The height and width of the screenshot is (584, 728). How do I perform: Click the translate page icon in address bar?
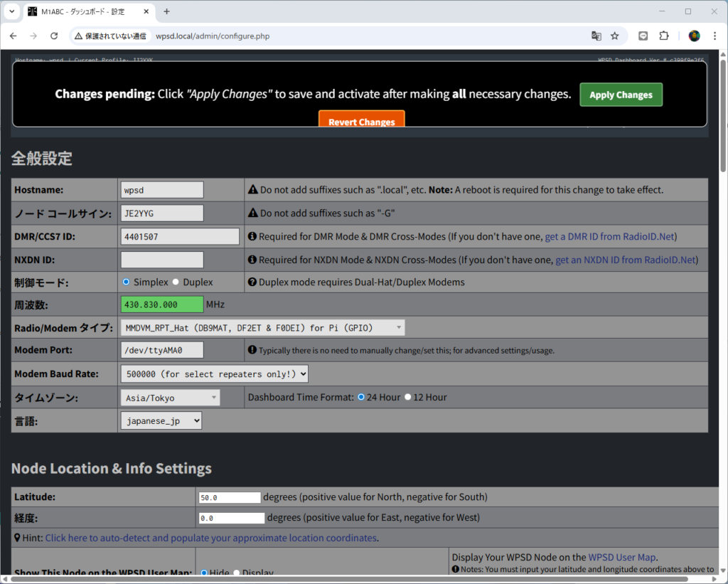pos(596,36)
